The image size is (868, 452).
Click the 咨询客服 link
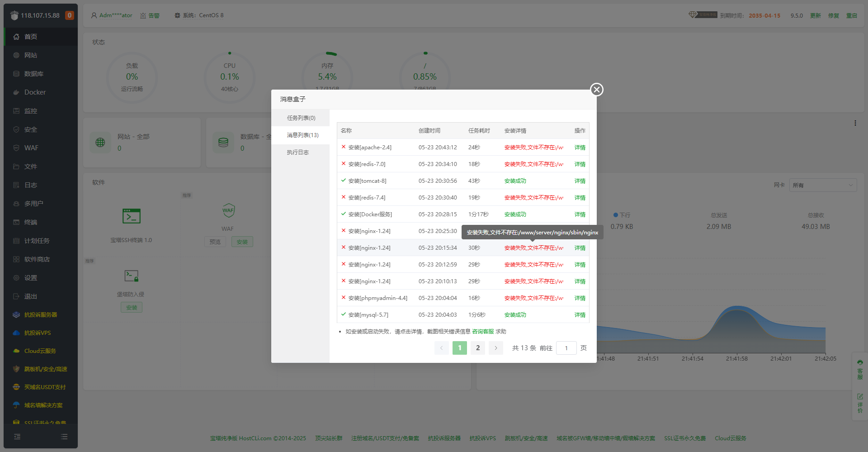[x=483, y=332]
